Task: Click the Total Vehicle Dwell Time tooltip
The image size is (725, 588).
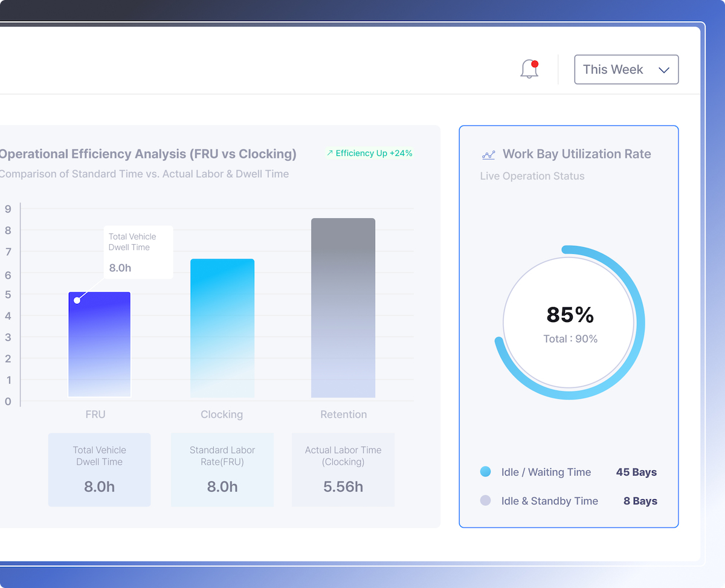Action: click(138, 252)
